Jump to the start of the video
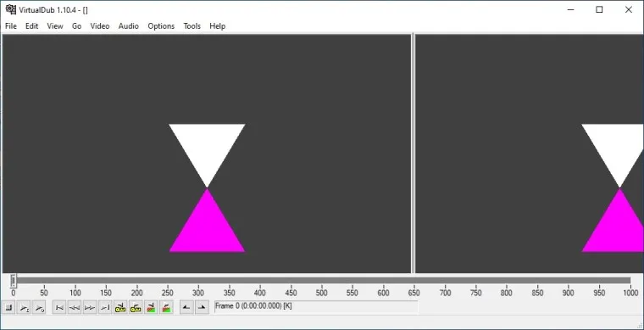The width and height of the screenshot is (644, 330). click(x=59, y=307)
